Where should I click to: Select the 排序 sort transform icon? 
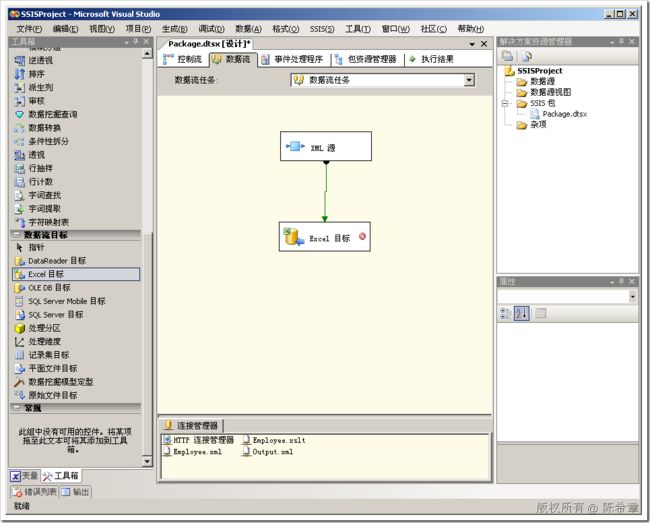(x=19, y=74)
